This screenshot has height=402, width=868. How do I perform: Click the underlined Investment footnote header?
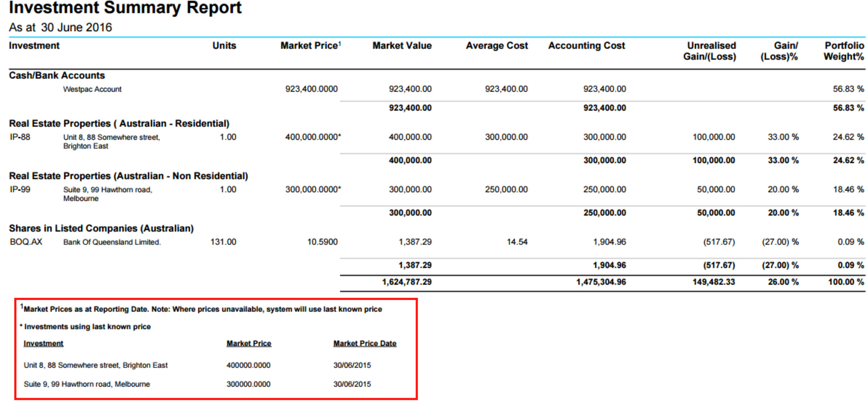click(x=43, y=343)
